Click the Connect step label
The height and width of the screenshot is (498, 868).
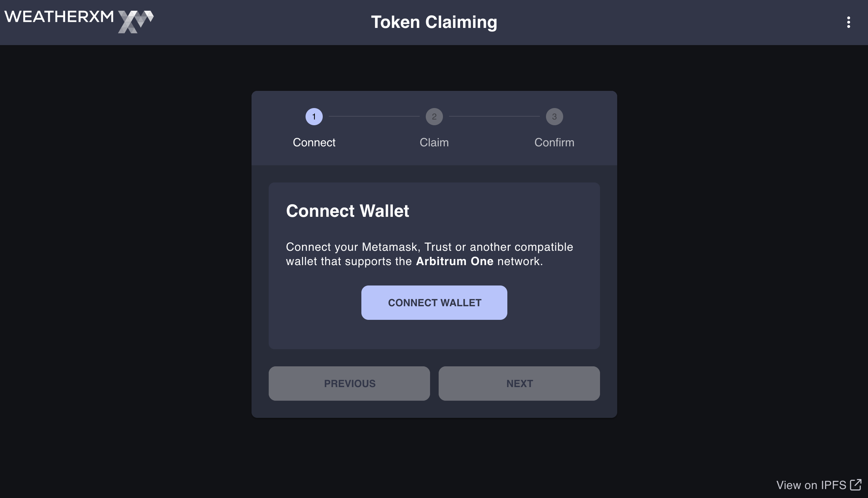pos(314,142)
